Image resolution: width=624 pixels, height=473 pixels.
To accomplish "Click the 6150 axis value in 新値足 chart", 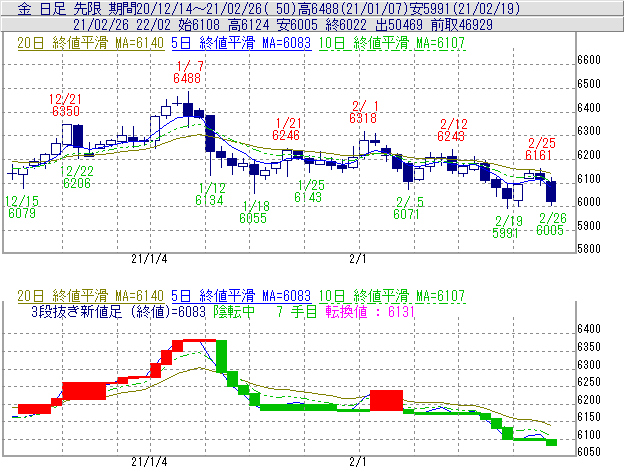I will click(x=589, y=417).
